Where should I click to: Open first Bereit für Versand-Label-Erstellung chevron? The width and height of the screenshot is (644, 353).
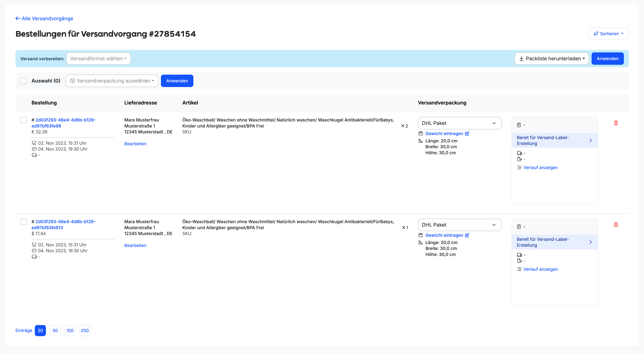pos(591,140)
